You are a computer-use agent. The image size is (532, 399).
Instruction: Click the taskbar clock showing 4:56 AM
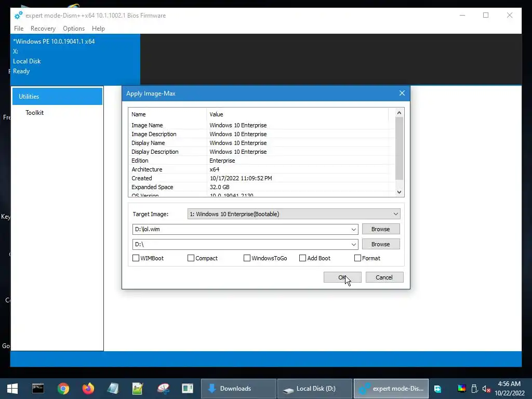pyautogui.click(x=509, y=389)
